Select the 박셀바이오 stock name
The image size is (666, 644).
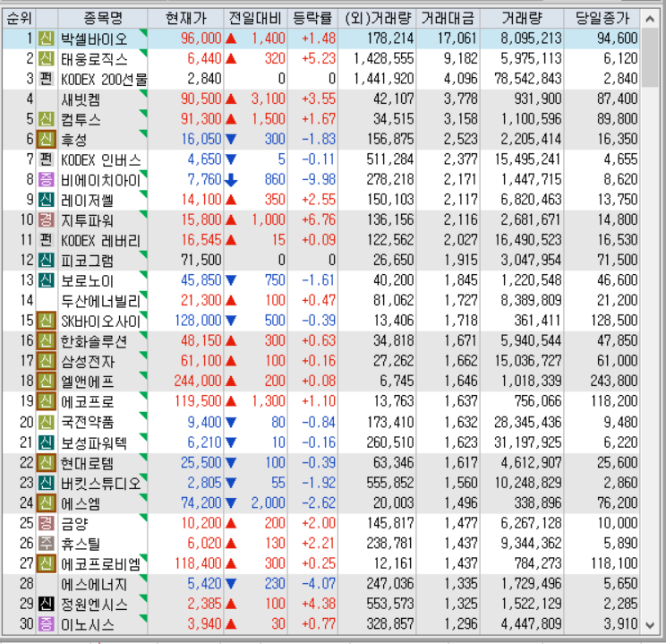pos(94,39)
